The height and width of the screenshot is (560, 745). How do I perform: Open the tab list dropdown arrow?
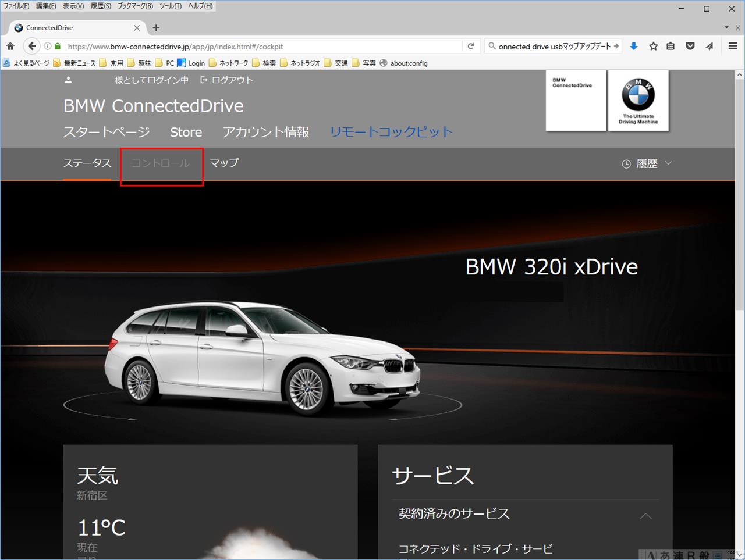pyautogui.click(x=726, y=27)
